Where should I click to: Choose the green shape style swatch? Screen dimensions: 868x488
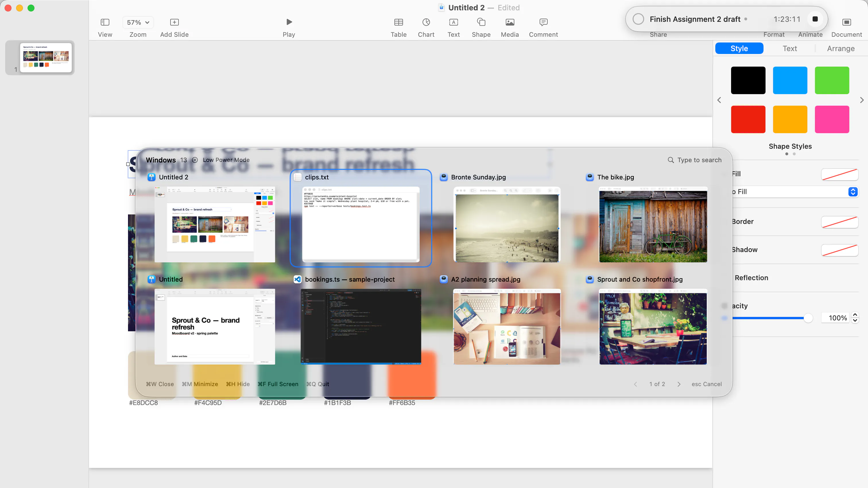click(832, 80)
